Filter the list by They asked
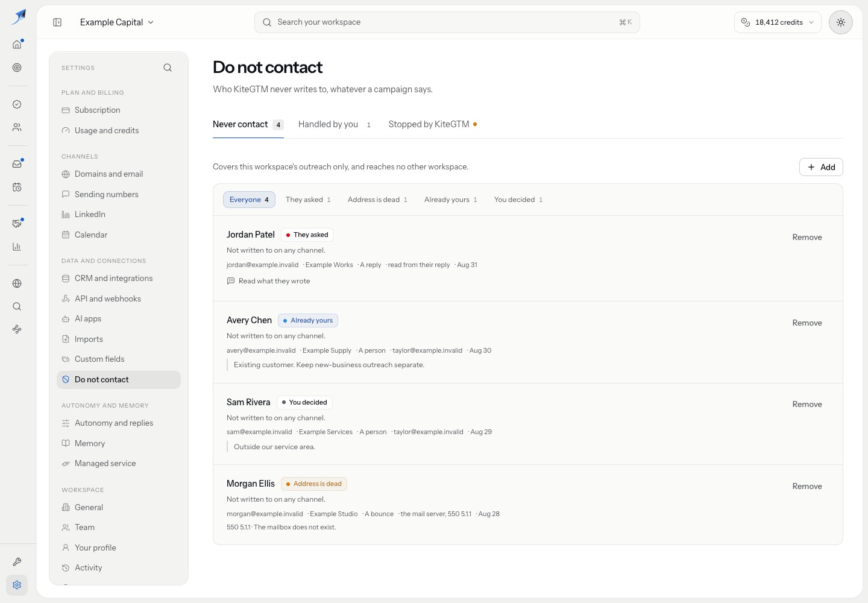This screenshot has width=868, height=603. pyautogui.click(x=308, y=200)
